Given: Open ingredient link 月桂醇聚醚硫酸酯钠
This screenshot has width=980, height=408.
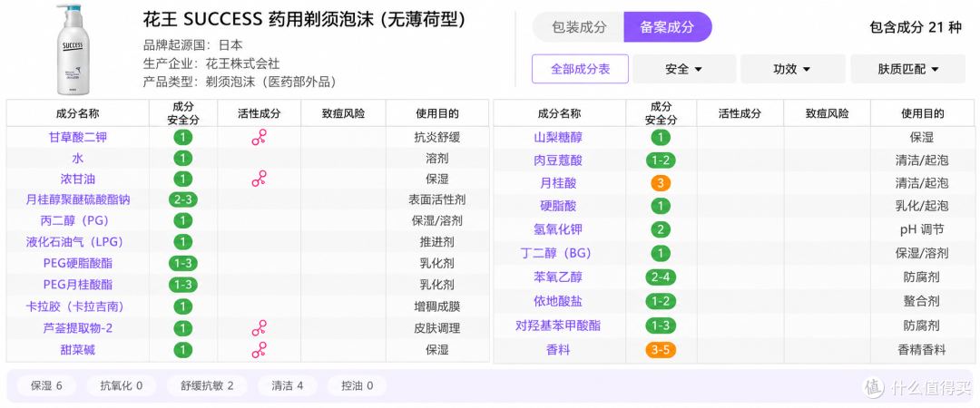Looking at the screenshot, I should (78, 200).
